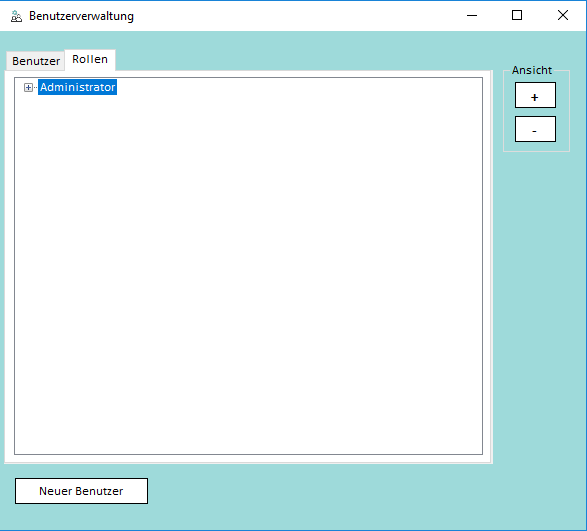Viewport: 587px width, 531px height.
Task: Switch to the Benutzer tab
Action: point(36,61)
